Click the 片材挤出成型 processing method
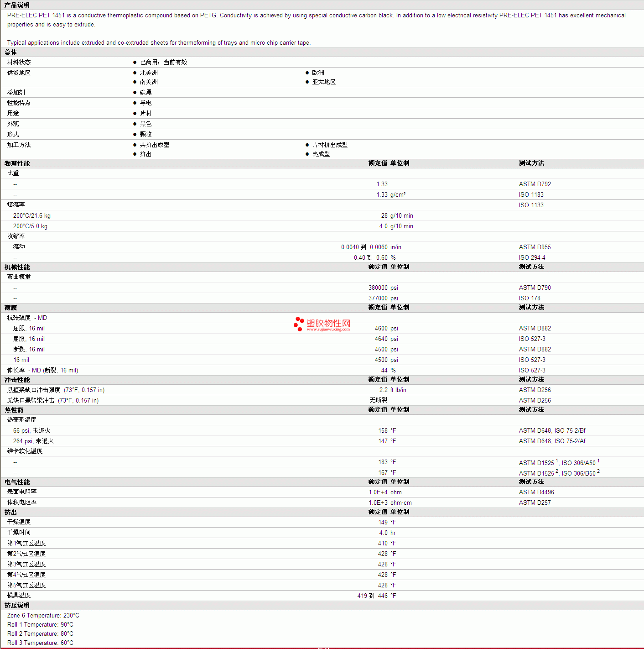This screenshot has height=649, width=644. tap(330, 145)
